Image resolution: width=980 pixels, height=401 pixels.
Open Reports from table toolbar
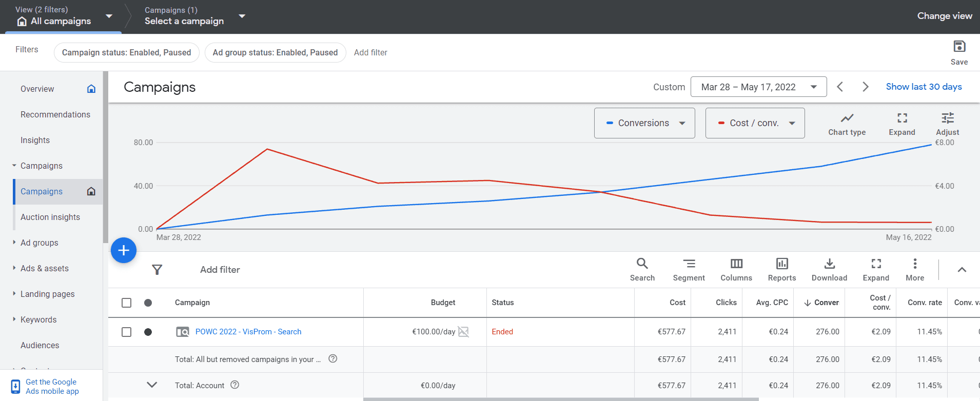782,270
